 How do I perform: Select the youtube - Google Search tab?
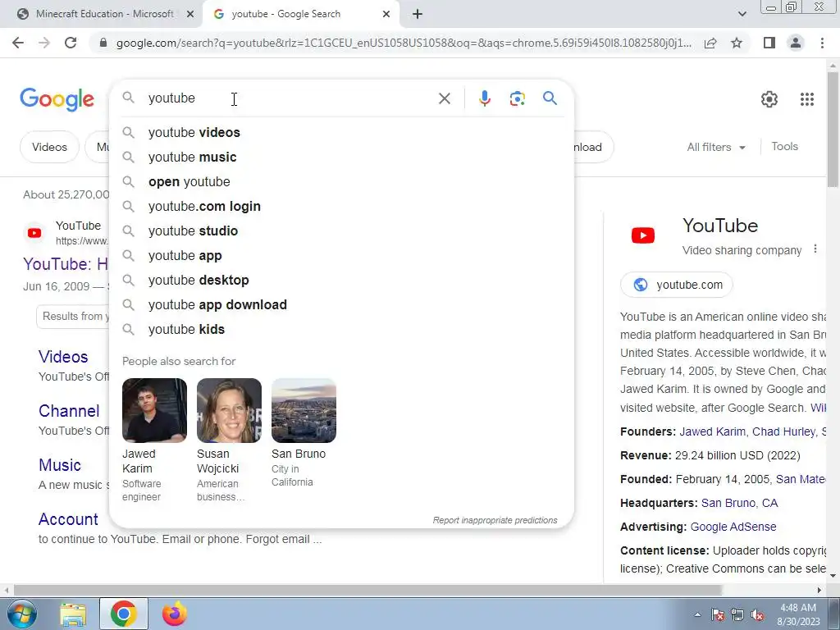point(300,14)
